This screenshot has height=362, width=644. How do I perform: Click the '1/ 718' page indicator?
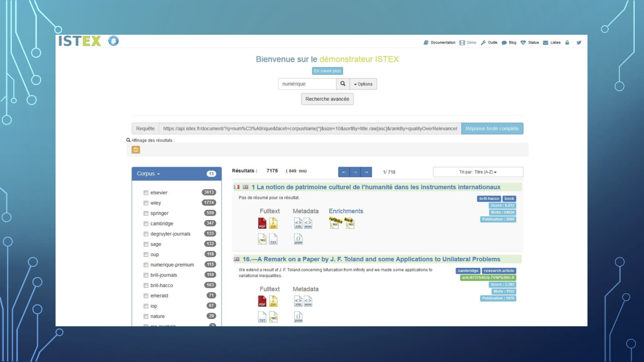[389, 172]
